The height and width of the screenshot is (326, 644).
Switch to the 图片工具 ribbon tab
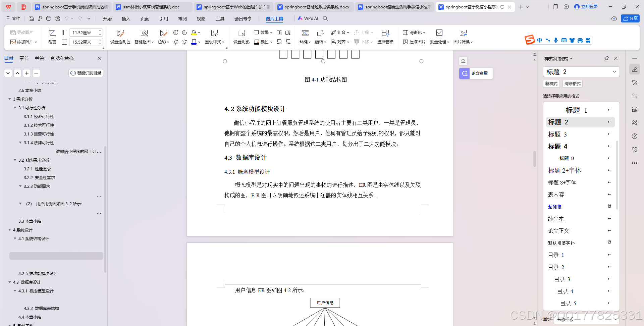point(274,19)
